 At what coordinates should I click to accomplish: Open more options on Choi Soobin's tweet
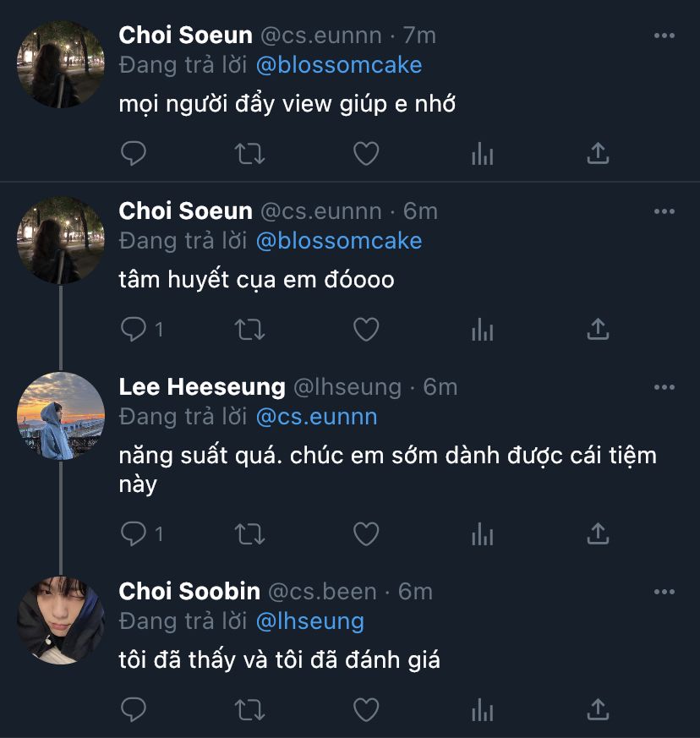click(x=664, y=592)
